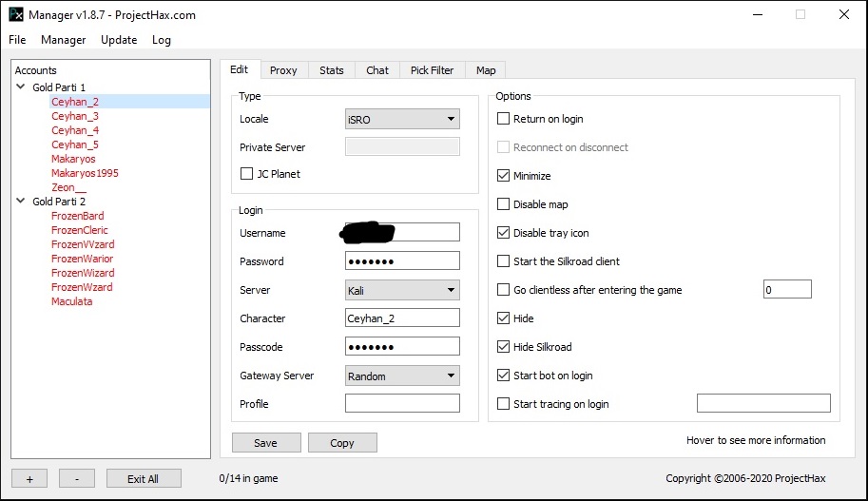Enable the Return on login checkbox
This screenshot has width=868, height=501.
click(504, 119)
